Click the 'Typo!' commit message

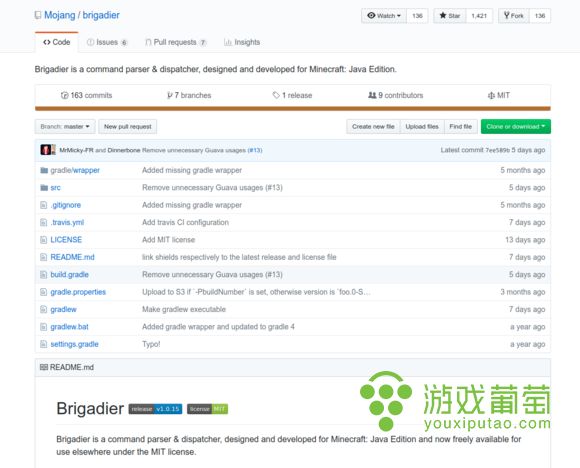151,344
